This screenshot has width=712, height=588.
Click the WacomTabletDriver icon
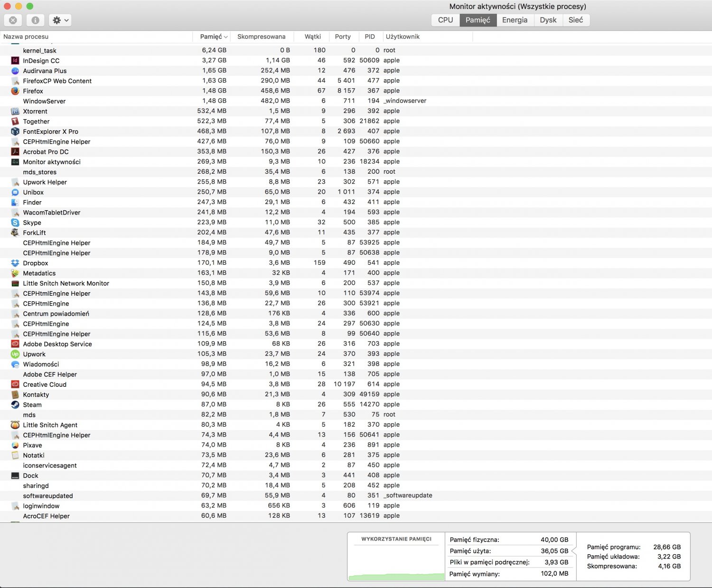[15, 212]
